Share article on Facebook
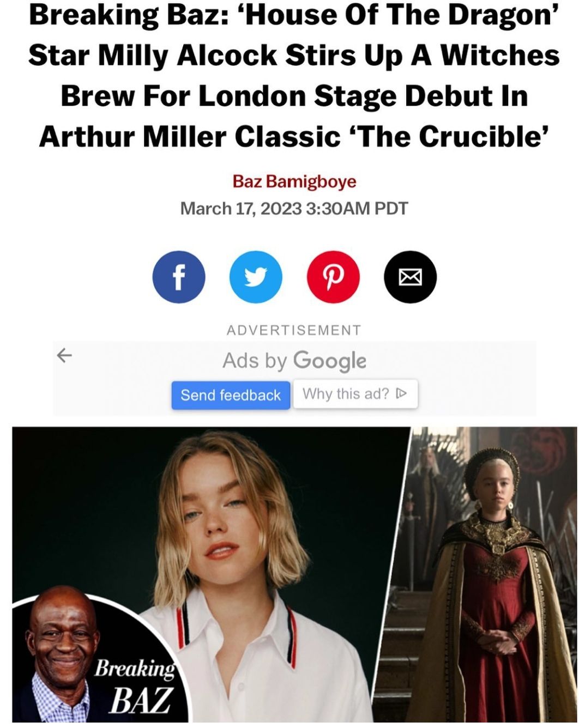 point(179,277)
